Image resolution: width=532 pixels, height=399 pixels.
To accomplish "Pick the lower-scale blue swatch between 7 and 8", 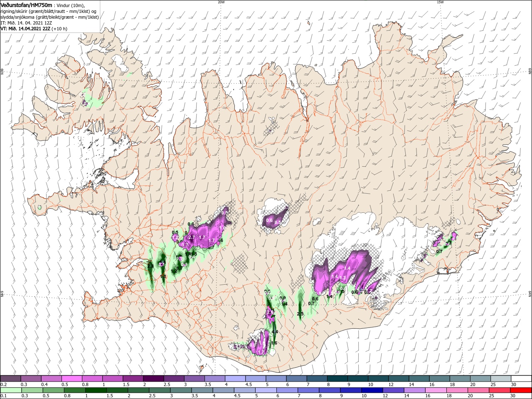I will [308, 390].
